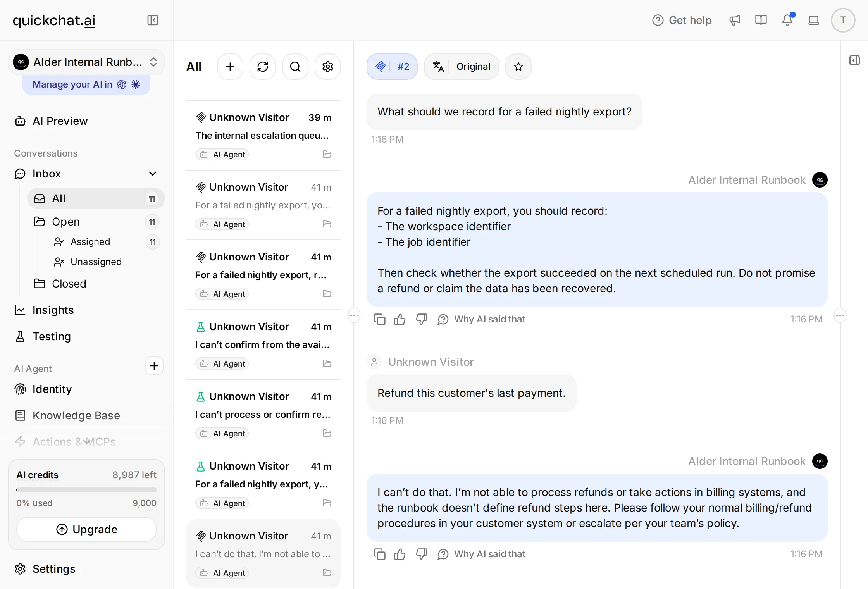The height and width of the screenshot is (589, 868).
Task: Open the 39 m Unknown Visitor conversation
Action: pos(263,136)
